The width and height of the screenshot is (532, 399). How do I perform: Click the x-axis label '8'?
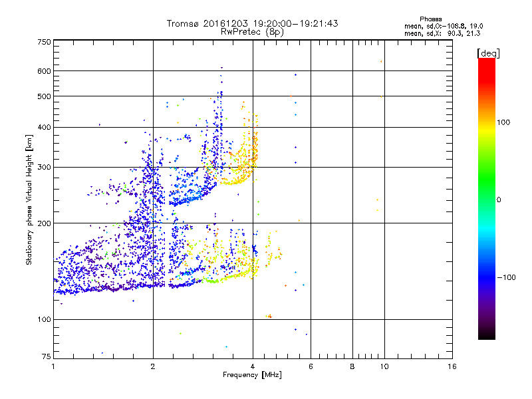352,366
